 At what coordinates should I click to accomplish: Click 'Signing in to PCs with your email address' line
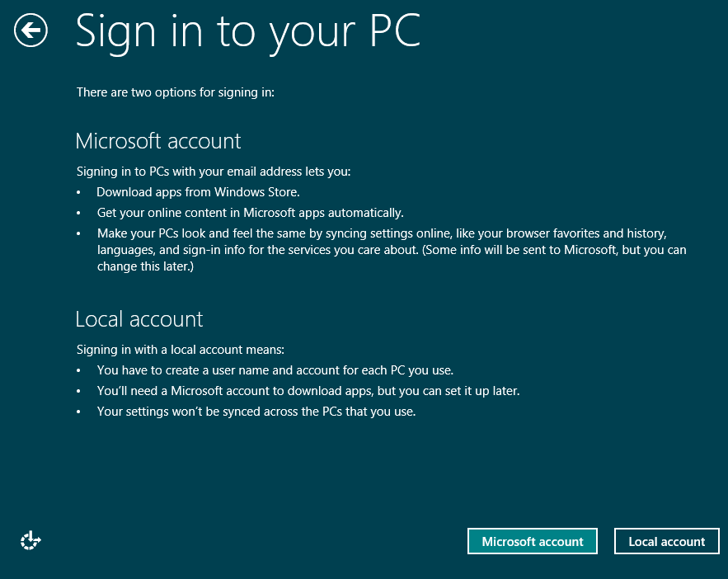coord(214,172)
